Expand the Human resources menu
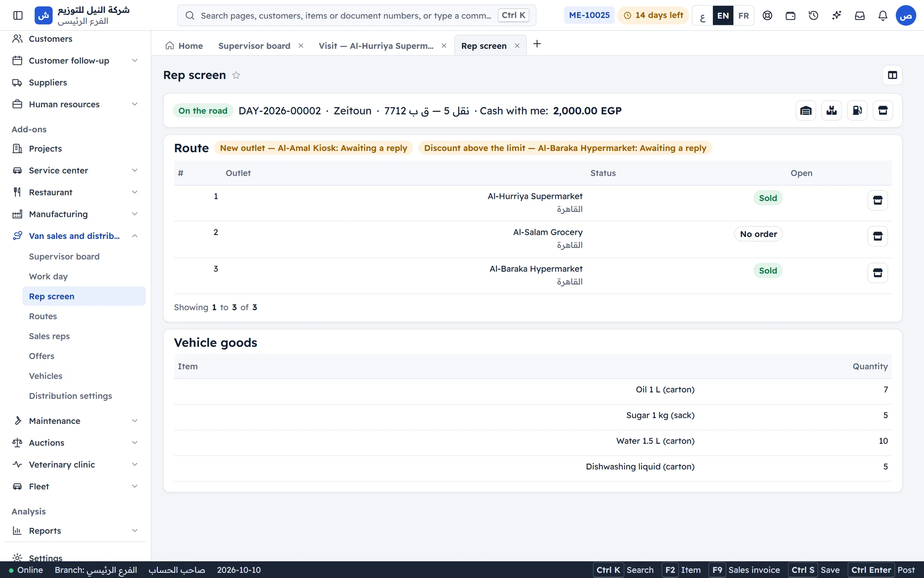The width and height of the screenshot is (924, 578). 75,104
